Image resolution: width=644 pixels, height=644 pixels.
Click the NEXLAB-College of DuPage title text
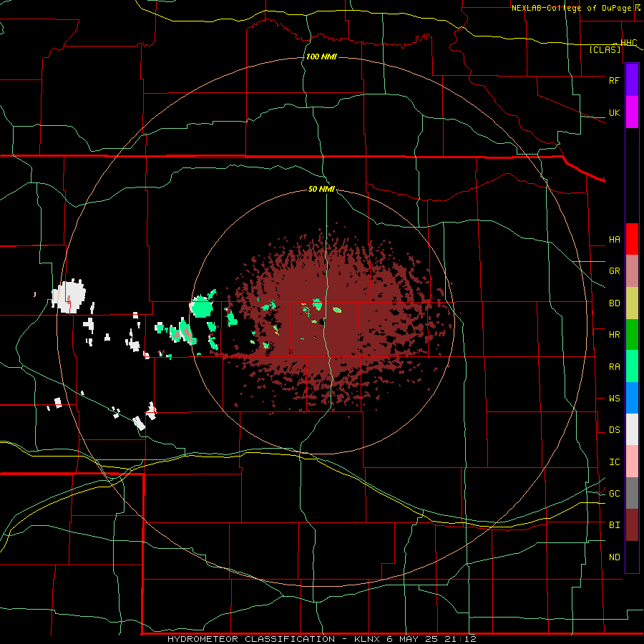coord(571,8)
